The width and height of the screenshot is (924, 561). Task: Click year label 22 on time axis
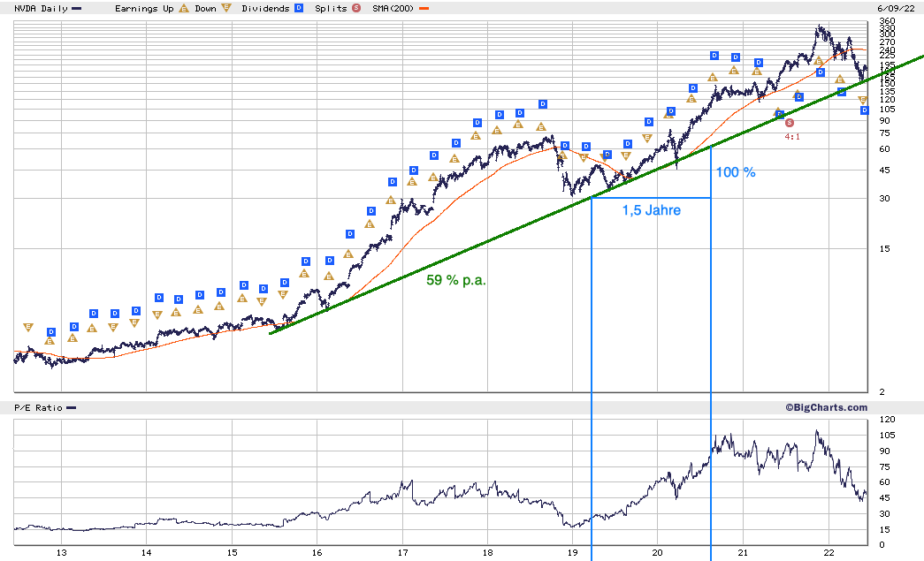coord(829,552)
